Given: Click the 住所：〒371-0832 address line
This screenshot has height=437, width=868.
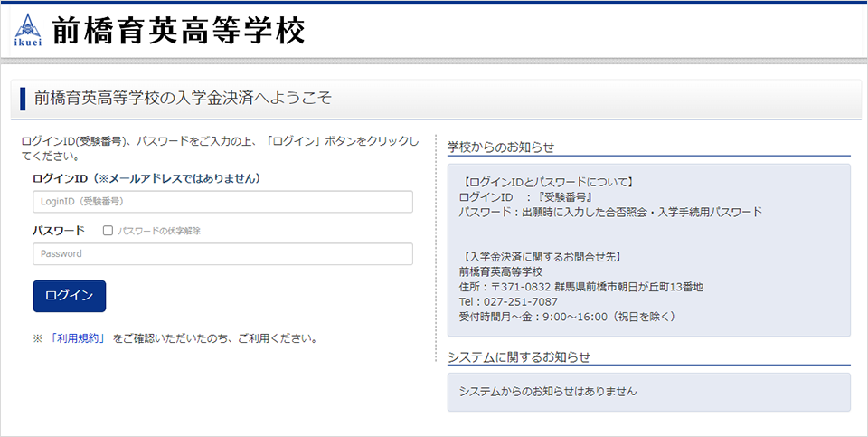Looking at the screenshot, I should click(581, 287).
